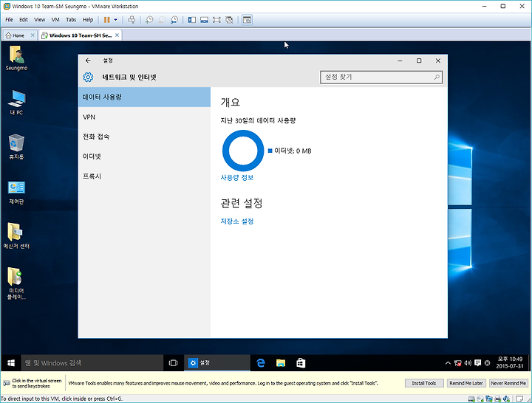Open the Action Center notification icon
Viewport: 532px width, 403px height.
tap(478, 363)
